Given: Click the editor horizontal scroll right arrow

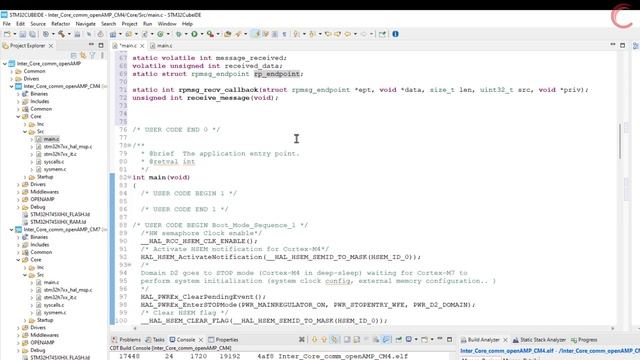Looking at the screenshot, I should 612,328.
